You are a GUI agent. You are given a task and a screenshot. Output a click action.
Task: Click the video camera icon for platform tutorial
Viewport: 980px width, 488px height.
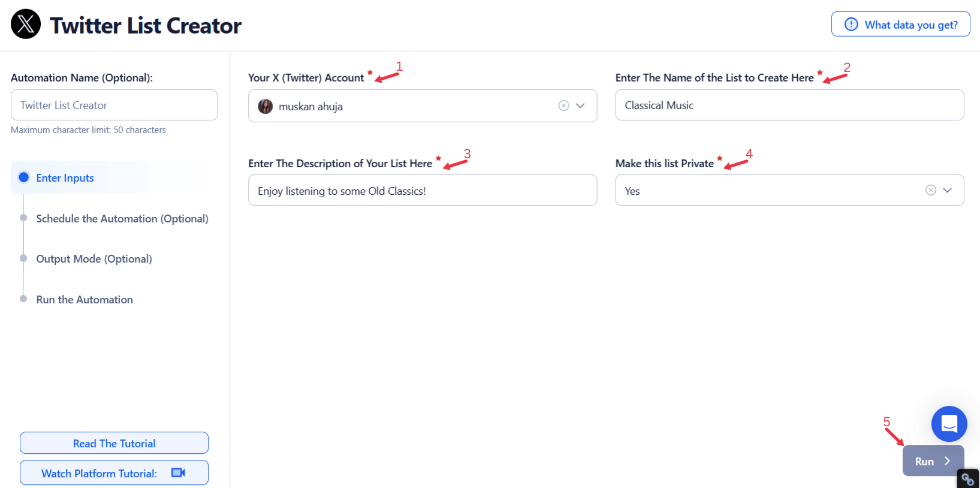tap(178, 473)
